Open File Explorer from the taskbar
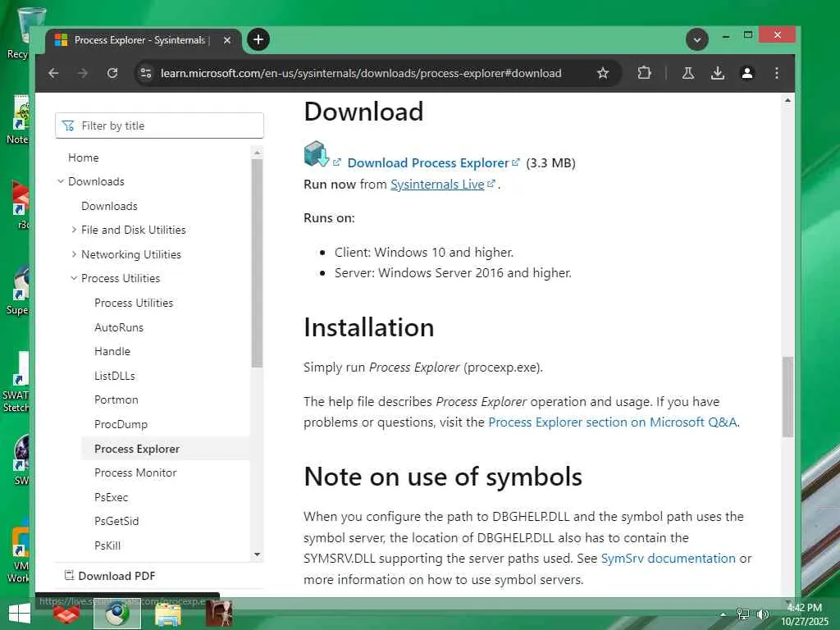The image size is (840, 630). [x=167, y=614]
